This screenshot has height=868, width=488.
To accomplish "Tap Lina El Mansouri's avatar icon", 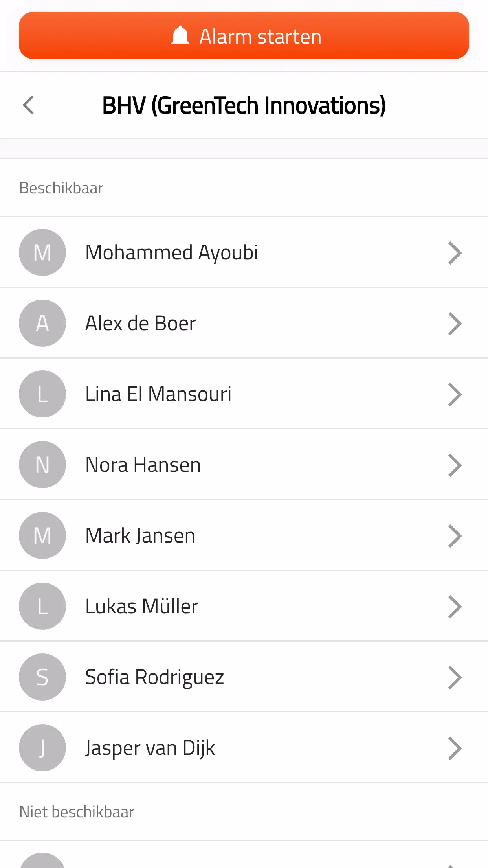I will (42, 394).
